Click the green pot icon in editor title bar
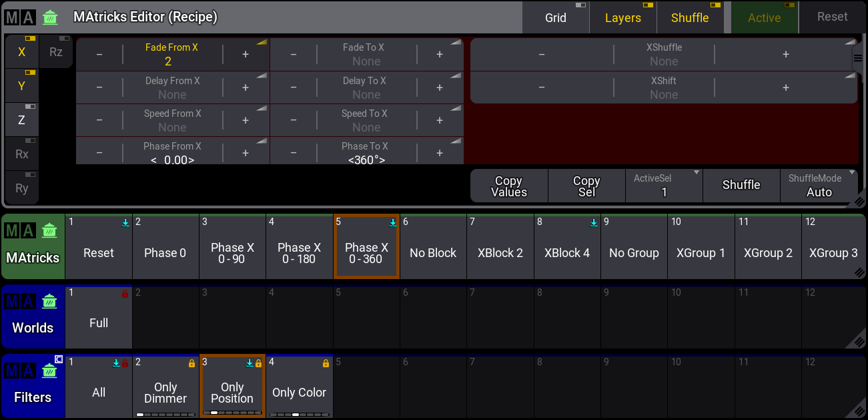868x420 pixels. [x=50, y=17]
